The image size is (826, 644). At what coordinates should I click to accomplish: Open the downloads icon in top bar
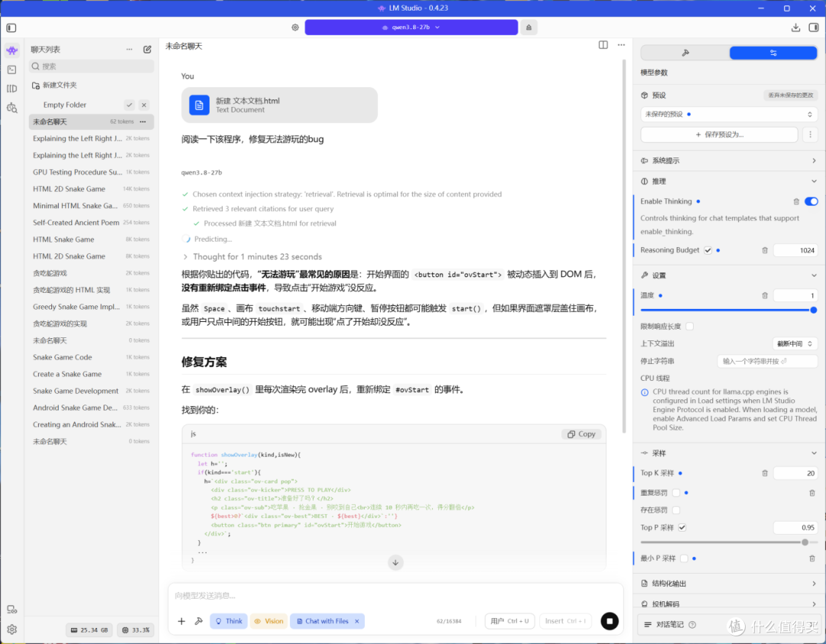point(795,28)
